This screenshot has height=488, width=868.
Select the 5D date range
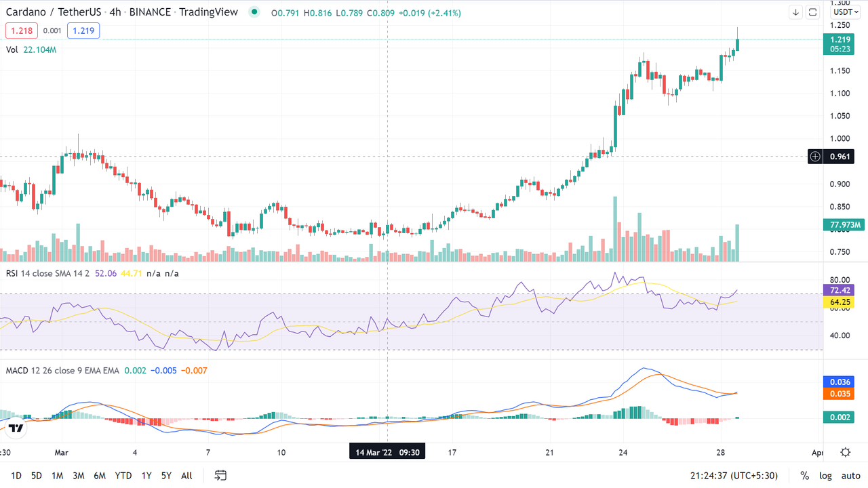(x=37, y=476)
